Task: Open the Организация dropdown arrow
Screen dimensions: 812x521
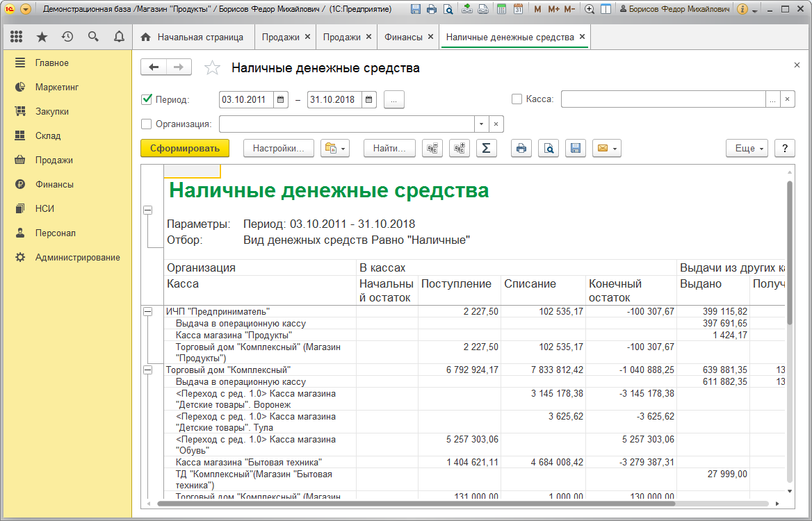Action: click(482, 124)
